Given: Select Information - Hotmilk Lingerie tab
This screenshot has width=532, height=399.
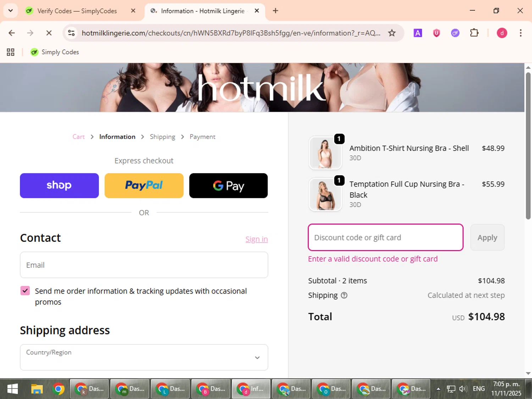Looking at the screenshot, I should tap(202, 11).
